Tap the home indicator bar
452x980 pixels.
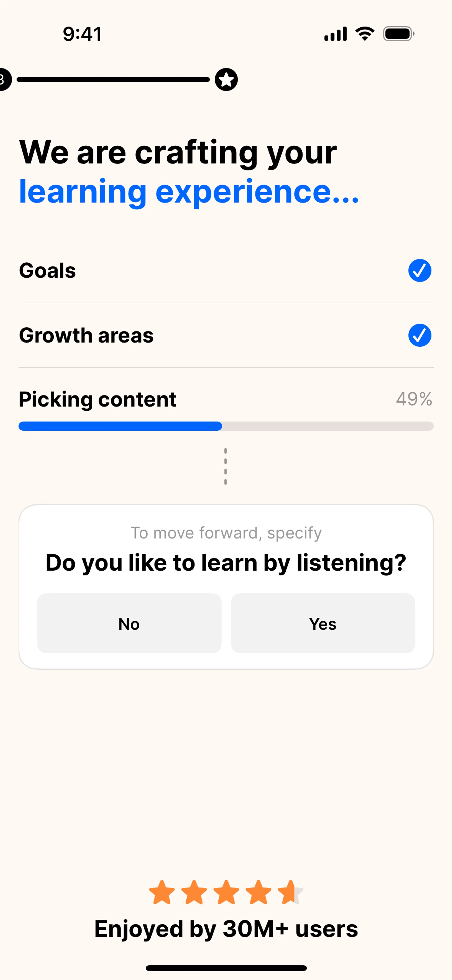226,968
